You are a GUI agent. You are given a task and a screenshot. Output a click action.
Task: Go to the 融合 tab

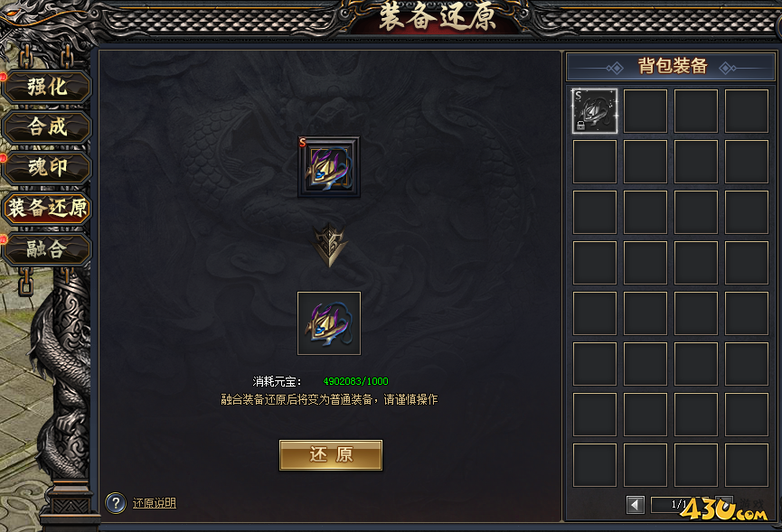(x=47, y=248)
